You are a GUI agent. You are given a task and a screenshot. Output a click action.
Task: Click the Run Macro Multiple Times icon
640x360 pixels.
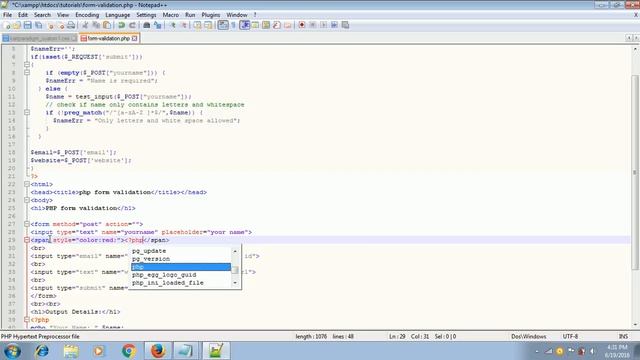[334, 25]
